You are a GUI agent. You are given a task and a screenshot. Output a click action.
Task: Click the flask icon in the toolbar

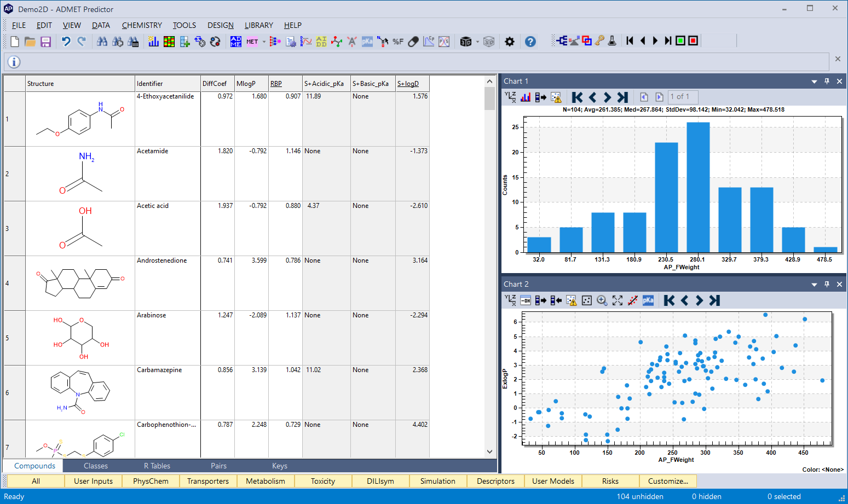tap(613, 40)
